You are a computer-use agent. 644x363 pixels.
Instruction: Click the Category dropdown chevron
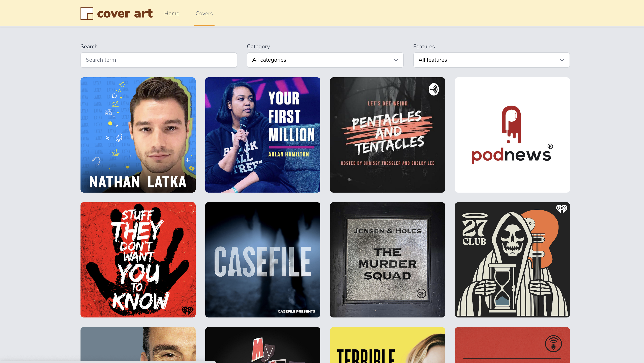[396, 60]
